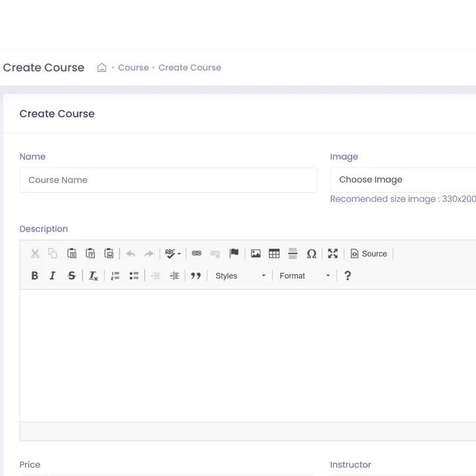The width and height of the screenshot is (476, 476).
Task: Click the Course Name input field
Action: point(168,180)
